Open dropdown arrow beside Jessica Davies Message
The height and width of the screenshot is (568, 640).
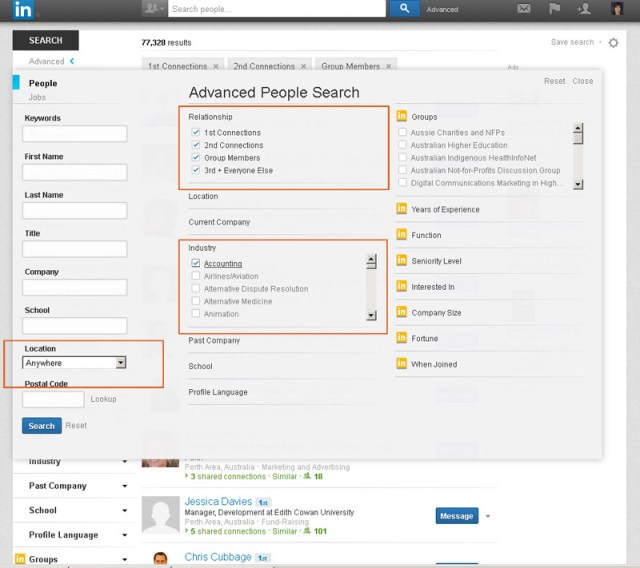pos(487,516)
